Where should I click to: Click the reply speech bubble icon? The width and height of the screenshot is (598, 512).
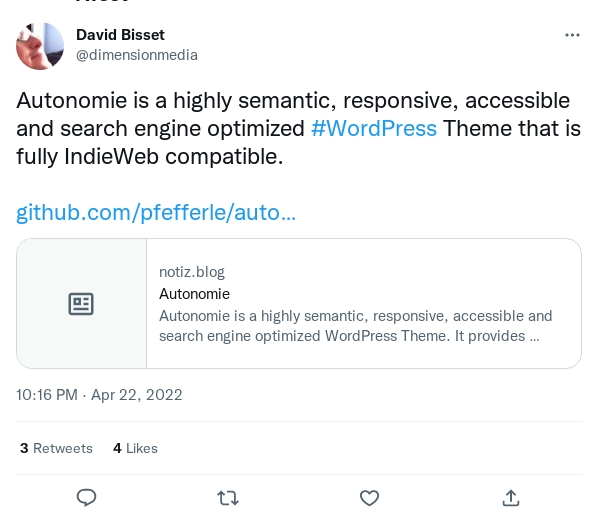[x=87, y=498]
